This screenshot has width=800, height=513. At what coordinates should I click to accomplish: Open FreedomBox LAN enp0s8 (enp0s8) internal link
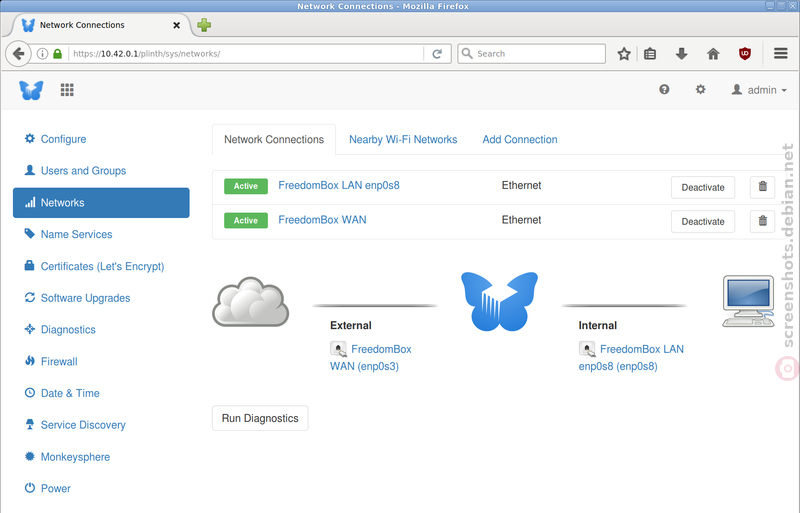[631, 357]
